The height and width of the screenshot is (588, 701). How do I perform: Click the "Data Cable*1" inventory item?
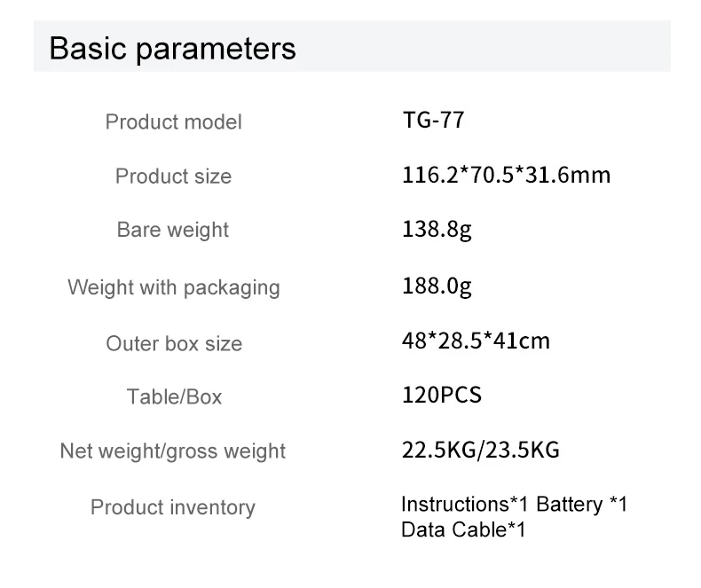[x=463, y=530]
